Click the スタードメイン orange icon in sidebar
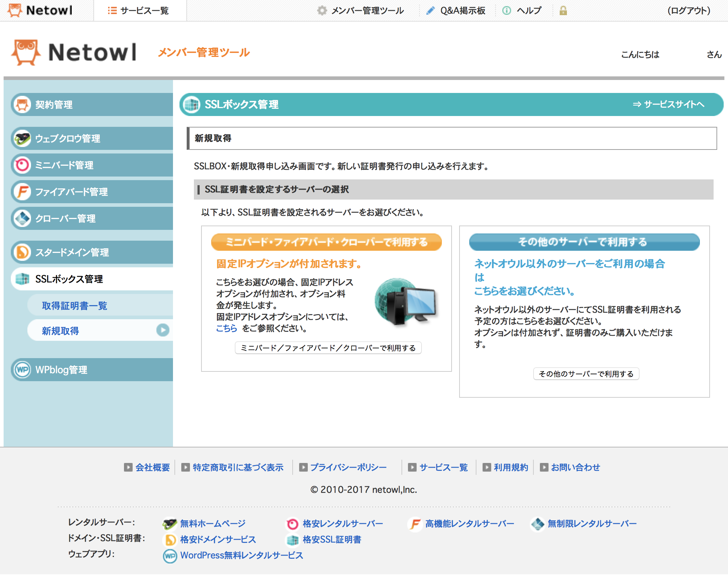Image resolution: width=728 pixels, height=575 pixels. coord(22,252)
